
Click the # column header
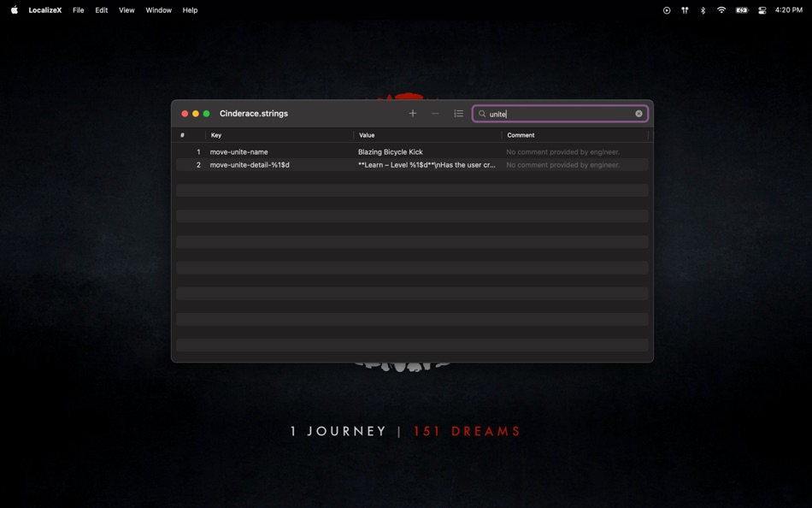pyautogui.click(x=191, y=135)
